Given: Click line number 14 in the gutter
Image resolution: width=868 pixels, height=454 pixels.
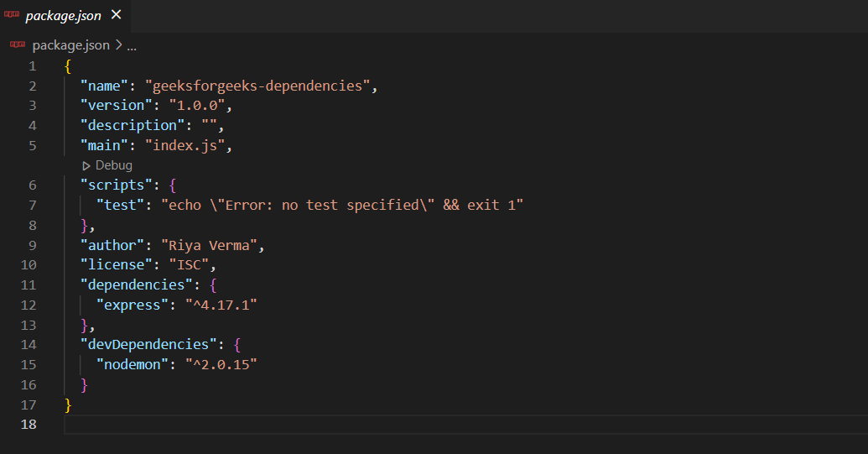Looking at the screenshot, I should pyautogui.click(x=29, y=344).
